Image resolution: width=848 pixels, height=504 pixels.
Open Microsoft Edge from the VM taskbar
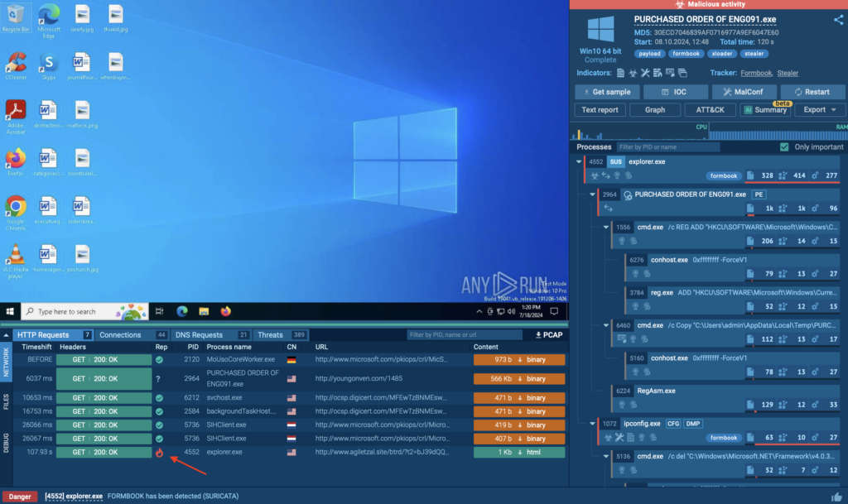[x=181, y=312]
